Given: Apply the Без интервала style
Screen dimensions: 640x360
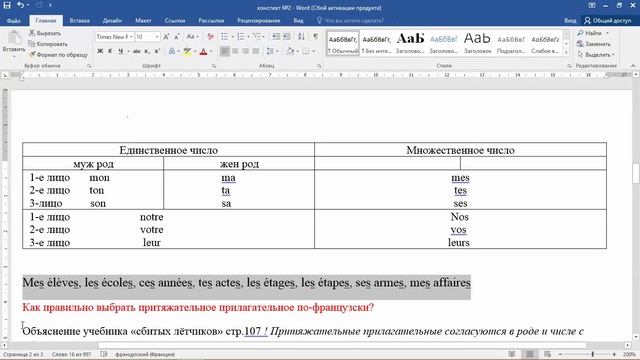Looking at the screenshot, I should 376,43.
